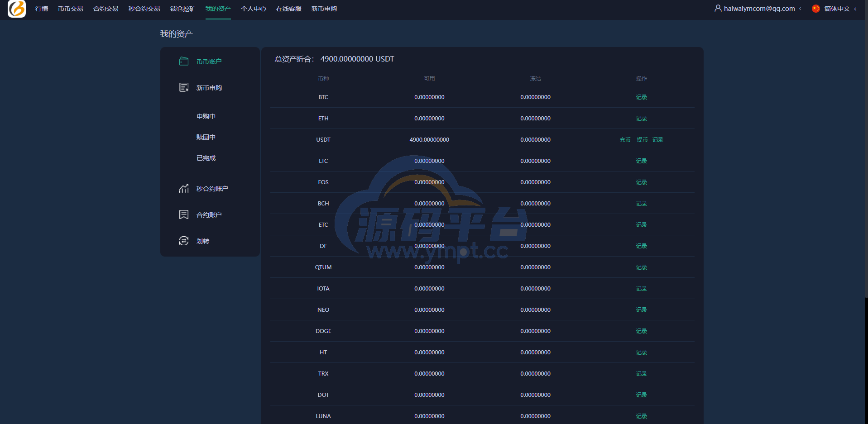This screenshot has height=424, width=868.
Task: Open 记录 for the BCH row
Action: (642, 203)
